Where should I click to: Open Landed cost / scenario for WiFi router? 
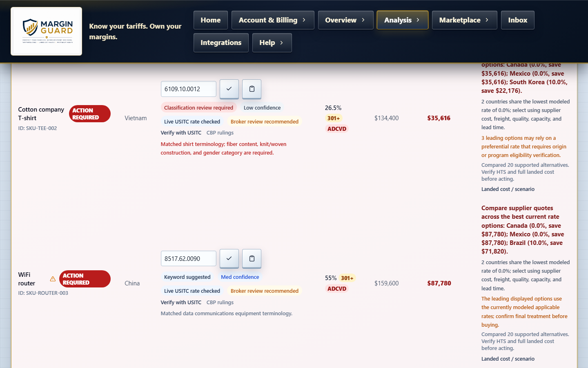(x=508, y=359)
